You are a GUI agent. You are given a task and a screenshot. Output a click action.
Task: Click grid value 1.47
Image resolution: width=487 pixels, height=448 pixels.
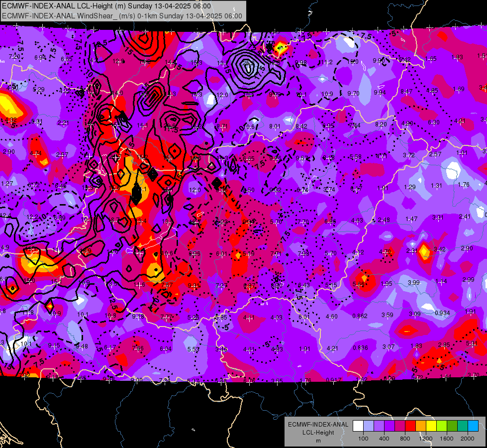411,219
